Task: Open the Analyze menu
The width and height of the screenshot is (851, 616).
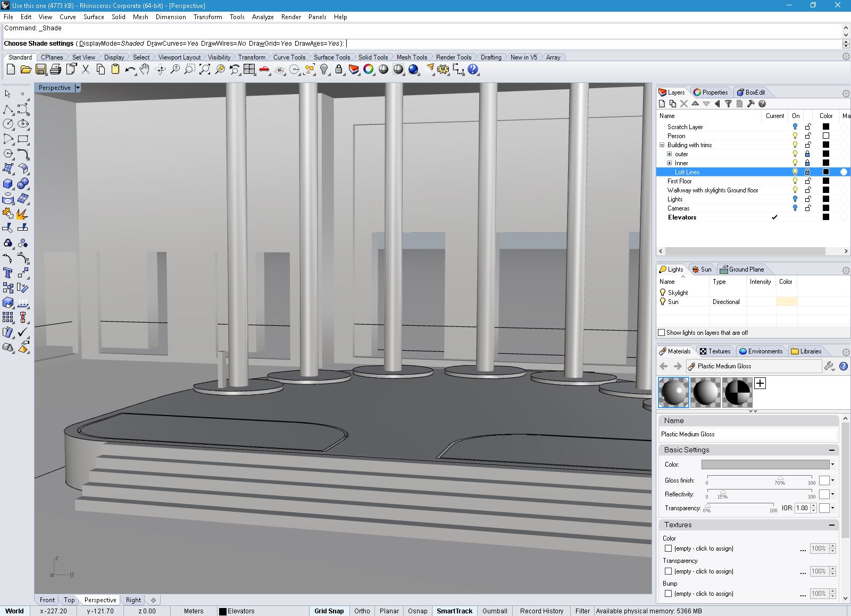Action: 263,17
